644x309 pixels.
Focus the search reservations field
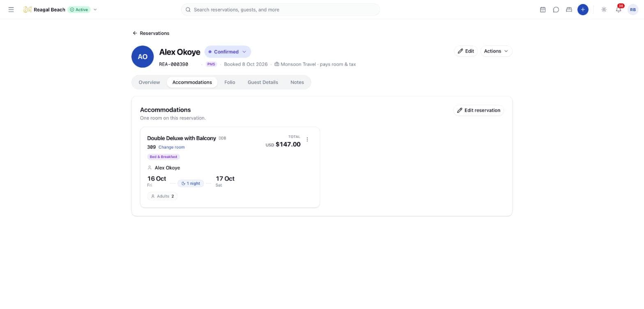[x=280, y=9]
